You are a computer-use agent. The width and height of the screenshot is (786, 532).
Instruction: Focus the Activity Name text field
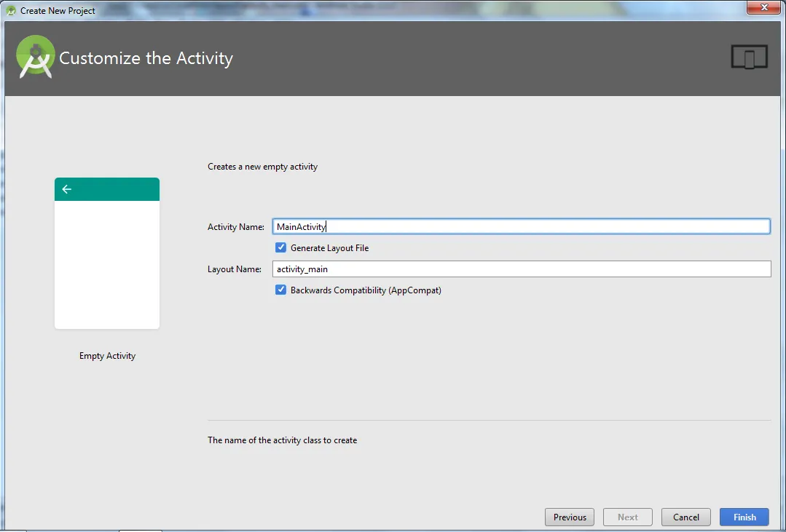pyautogui.click(x=522, y=226)
